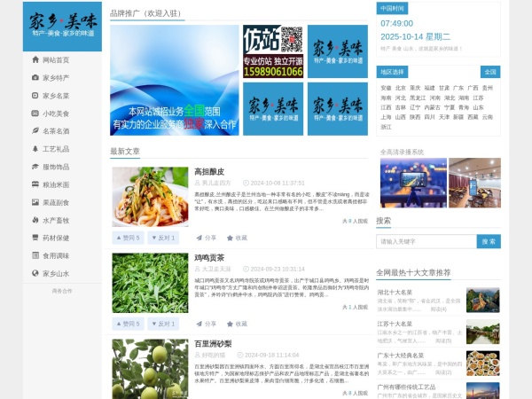Click the 仿站 QR code banner

click(273, 51)
